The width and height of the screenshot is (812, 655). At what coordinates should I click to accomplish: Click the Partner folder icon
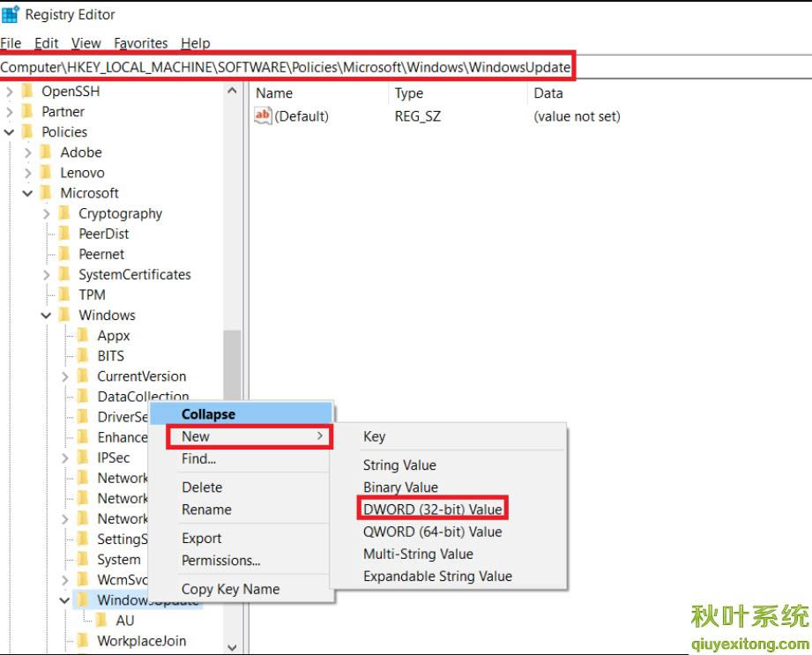pyautogui.click(x=27, y=111)
